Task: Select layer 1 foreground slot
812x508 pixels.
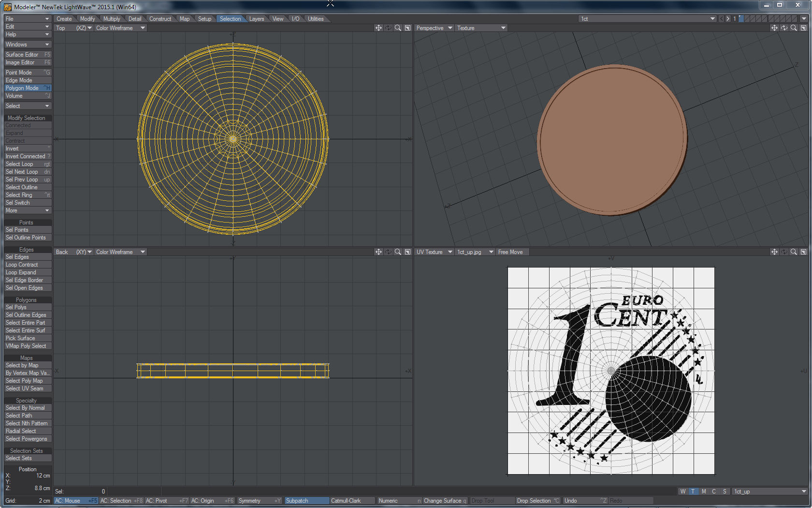Action: coord(741,19)
